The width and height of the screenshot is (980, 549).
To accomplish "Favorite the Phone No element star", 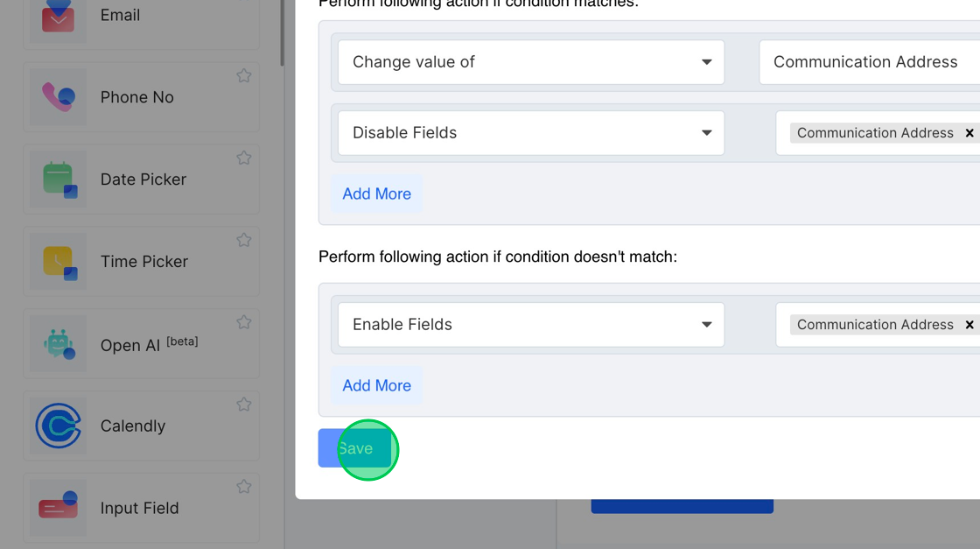I will pyautogui.click(x=244, y=76).
